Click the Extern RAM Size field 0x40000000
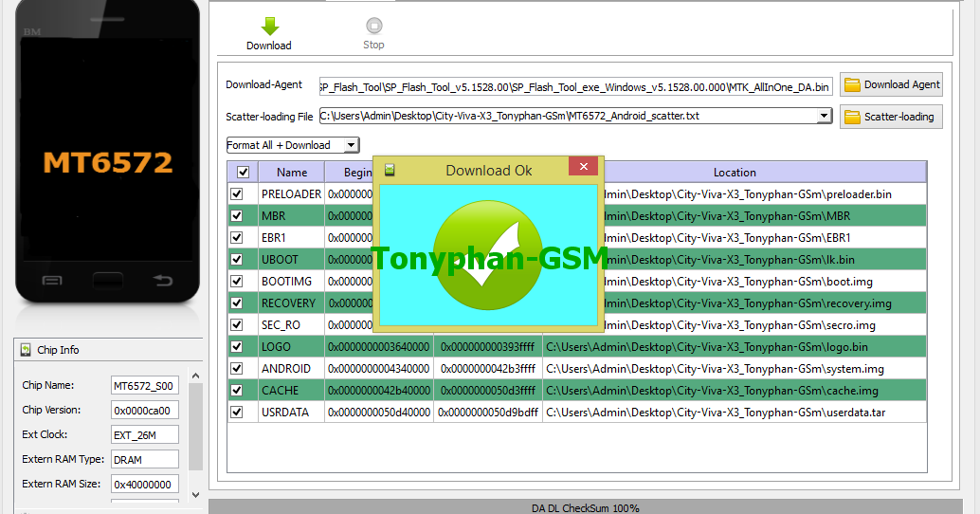 [x=145, y=484]
